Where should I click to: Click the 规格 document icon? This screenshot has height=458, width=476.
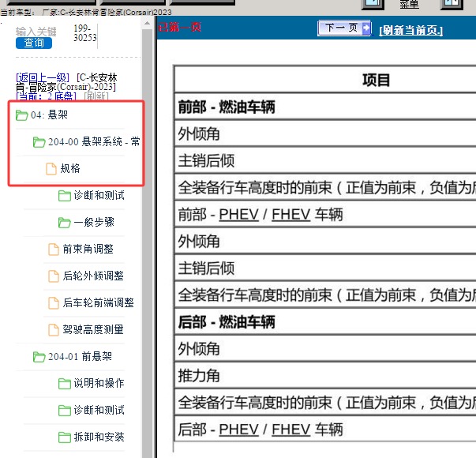pyautogui.click(x=51, y=168)
